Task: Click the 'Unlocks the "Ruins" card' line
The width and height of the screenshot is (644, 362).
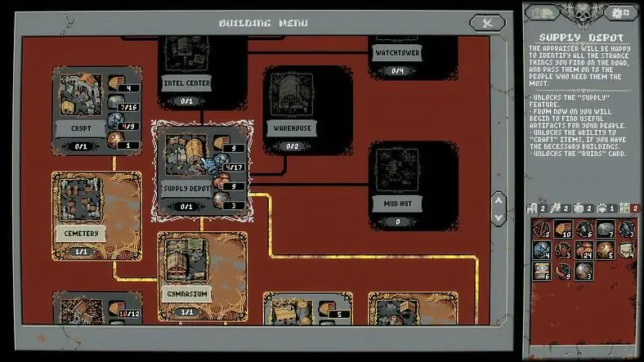Action: [x=579, y=154]
